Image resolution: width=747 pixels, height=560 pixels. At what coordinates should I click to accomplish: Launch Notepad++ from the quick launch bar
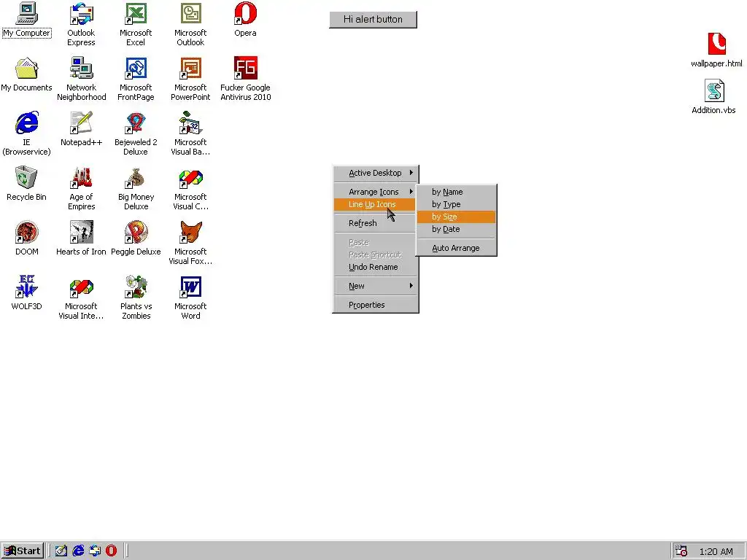[61, 551]
